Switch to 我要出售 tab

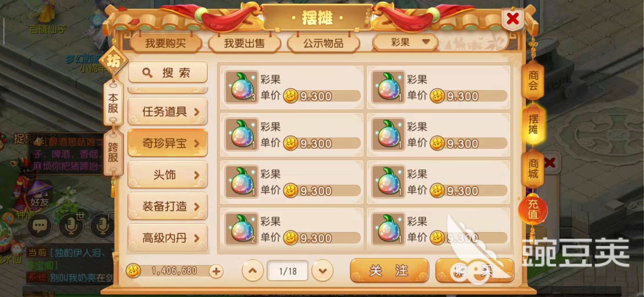point(244,43)
